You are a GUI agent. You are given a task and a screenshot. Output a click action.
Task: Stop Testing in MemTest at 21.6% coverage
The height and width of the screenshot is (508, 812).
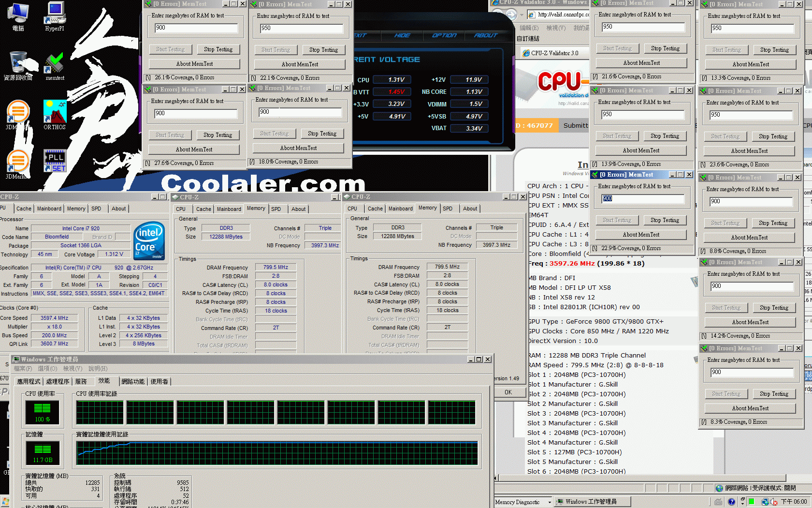(x=665, y=48)
